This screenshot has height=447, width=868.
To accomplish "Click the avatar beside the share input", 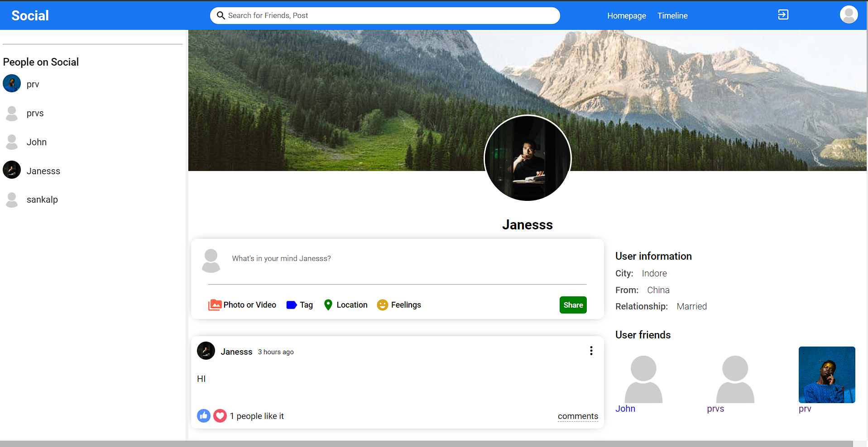I will pos(211,261).
